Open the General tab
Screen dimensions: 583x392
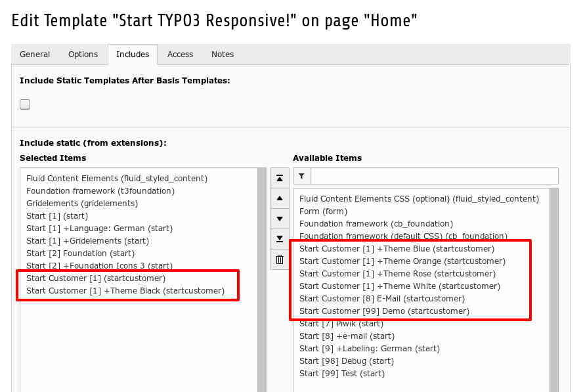pyautogui.click(x=35, y=54)
